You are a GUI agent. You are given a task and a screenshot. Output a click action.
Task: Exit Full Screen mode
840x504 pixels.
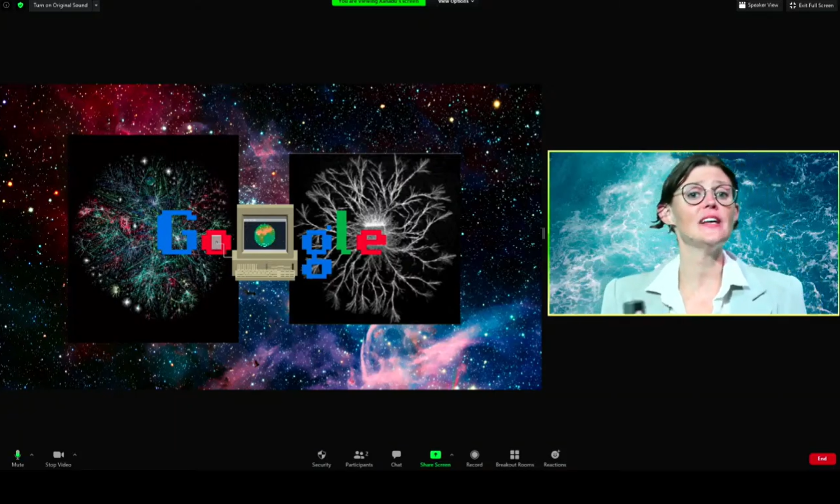pyautogui.click(x=812, y=5)
